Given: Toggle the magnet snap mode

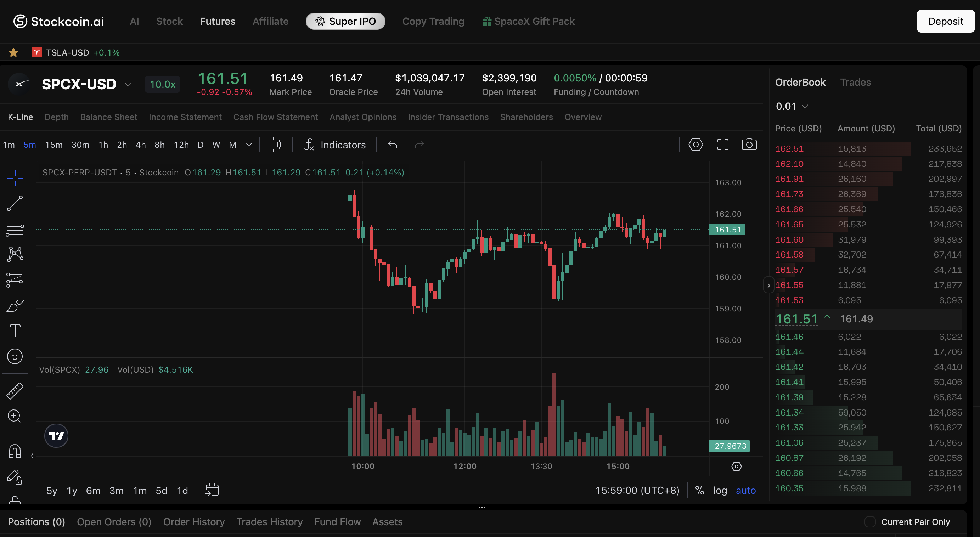Looking at the screenshot, I should [x=15, y=451].
